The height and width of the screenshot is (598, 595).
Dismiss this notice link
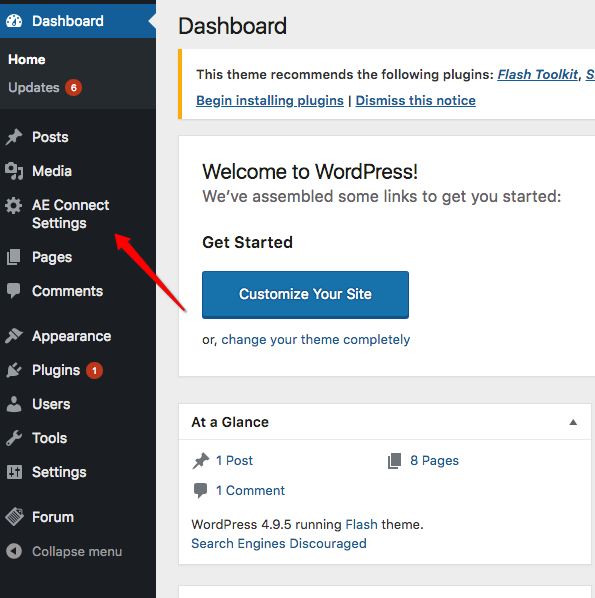415,101
